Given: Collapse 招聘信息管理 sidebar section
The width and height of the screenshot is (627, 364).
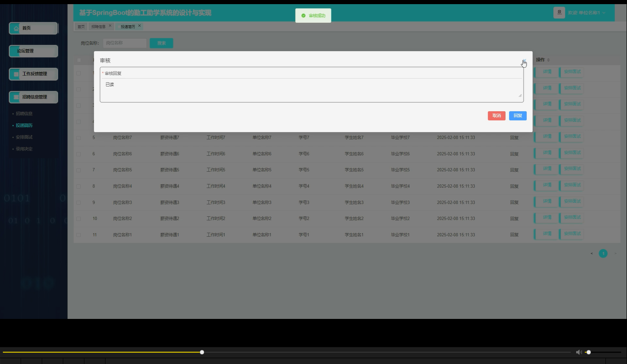Looking at the screenshot, I should 33,97.
